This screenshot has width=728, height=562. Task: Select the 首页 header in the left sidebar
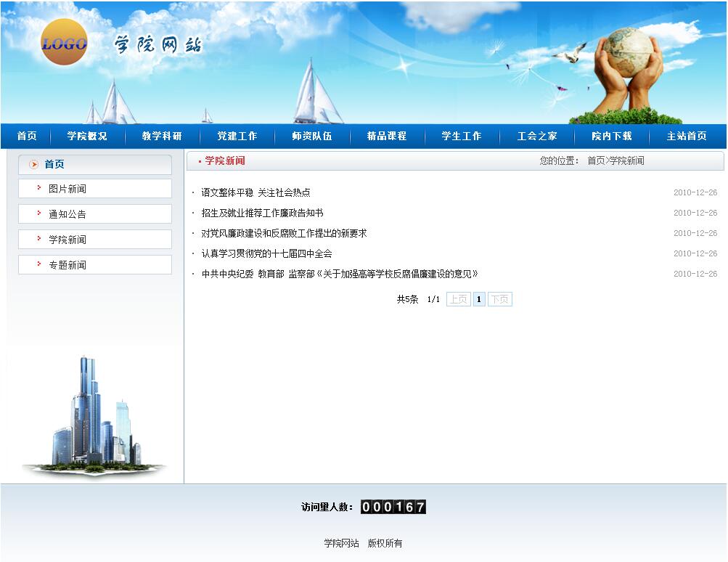pos(94,164)
